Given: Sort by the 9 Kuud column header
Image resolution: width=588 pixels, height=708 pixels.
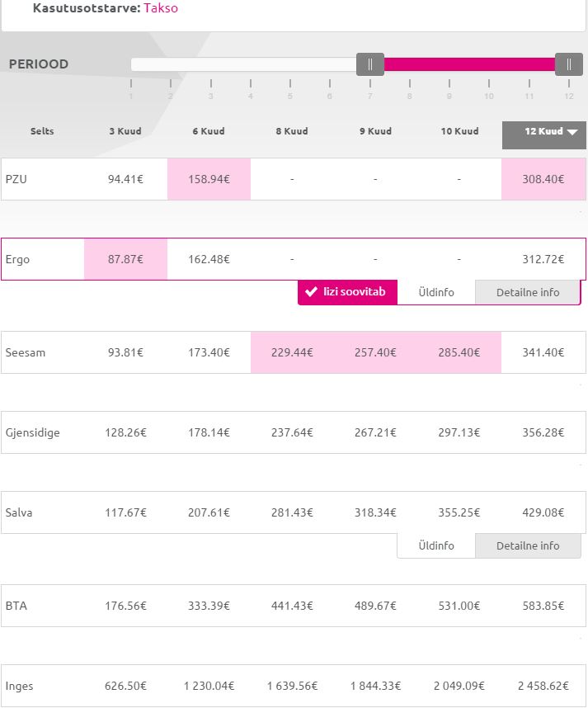Looking at the screenshot, I should (375, 131).
